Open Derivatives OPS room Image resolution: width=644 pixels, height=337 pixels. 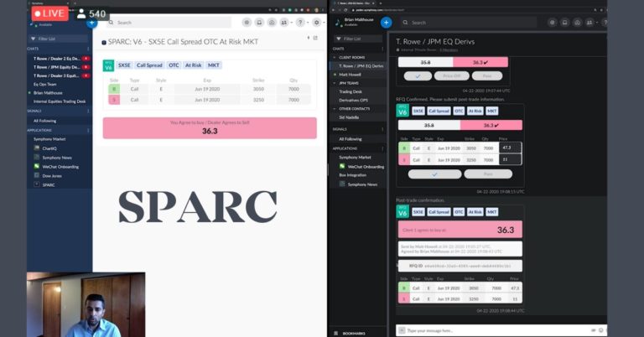[x=353, y=100]
